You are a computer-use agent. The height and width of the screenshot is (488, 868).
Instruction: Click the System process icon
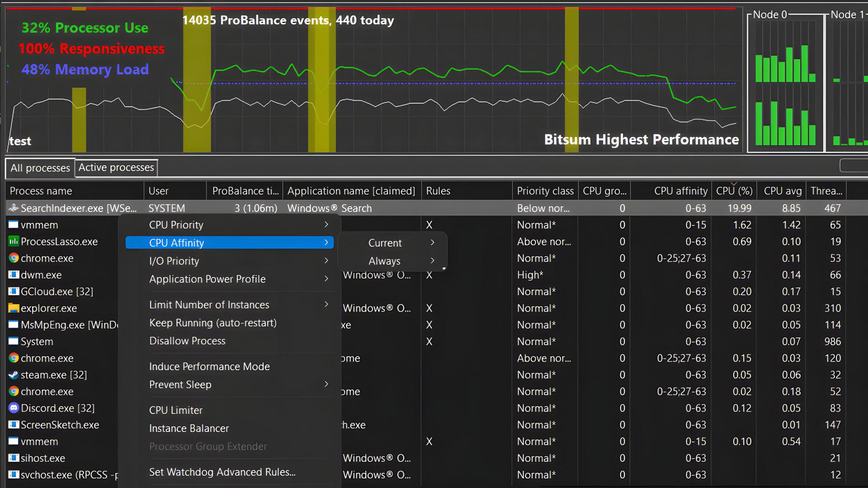tap(14, 342)
